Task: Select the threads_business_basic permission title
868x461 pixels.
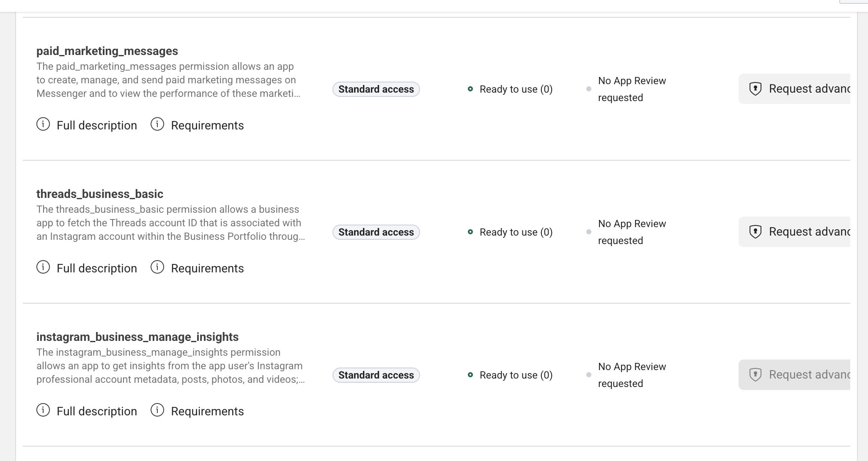Action: [x=100, y=194]
